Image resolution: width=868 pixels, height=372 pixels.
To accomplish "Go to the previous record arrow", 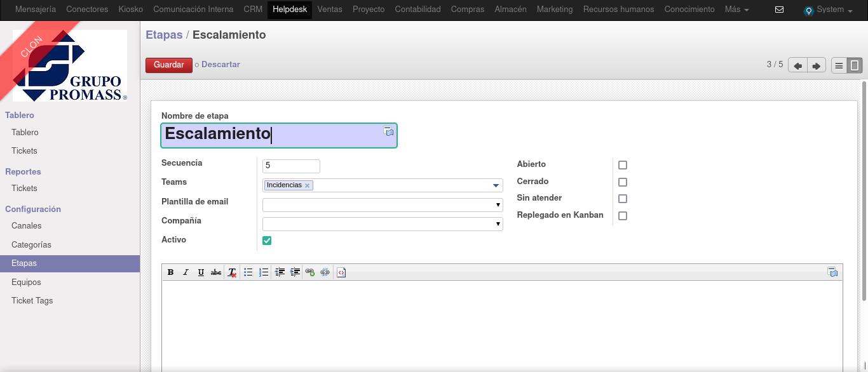I will point(797,65).
